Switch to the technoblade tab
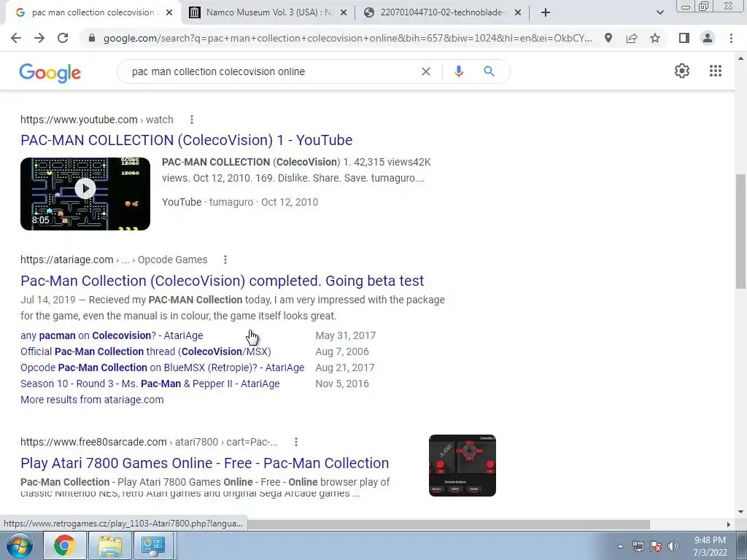747x560 pixels. click(443, 12)
